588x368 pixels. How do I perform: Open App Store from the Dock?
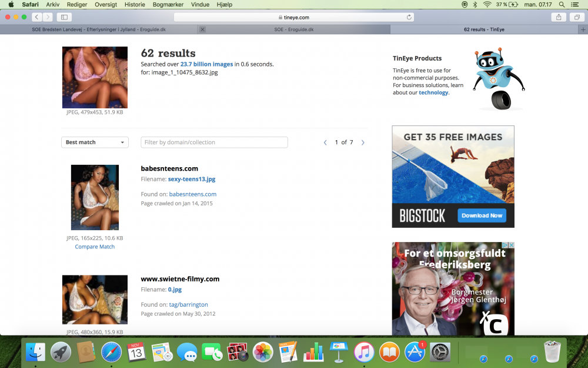[415, 352]
